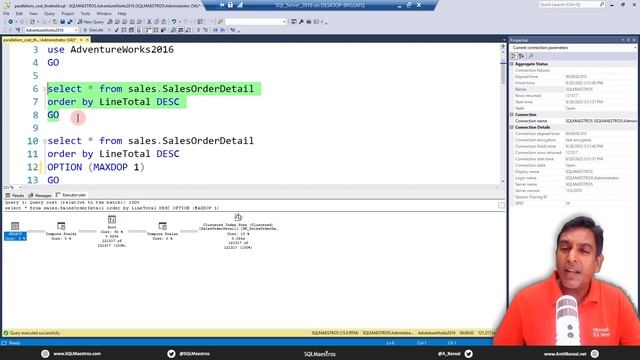
Task: Open the View menu
Action: [x=33, y=13]
